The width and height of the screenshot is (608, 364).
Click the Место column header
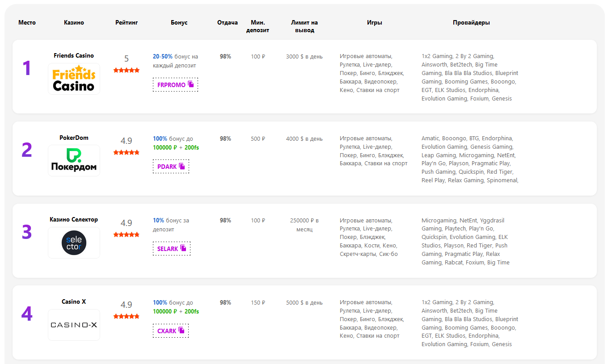click(x=27, y=22)
